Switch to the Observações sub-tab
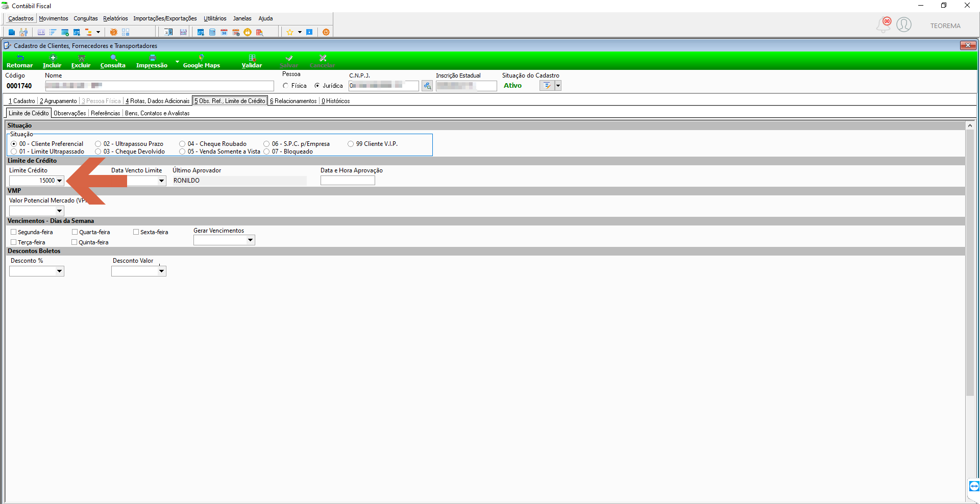Image resolution: width=980 pixels, height=504 pixels. pos(70,113)
